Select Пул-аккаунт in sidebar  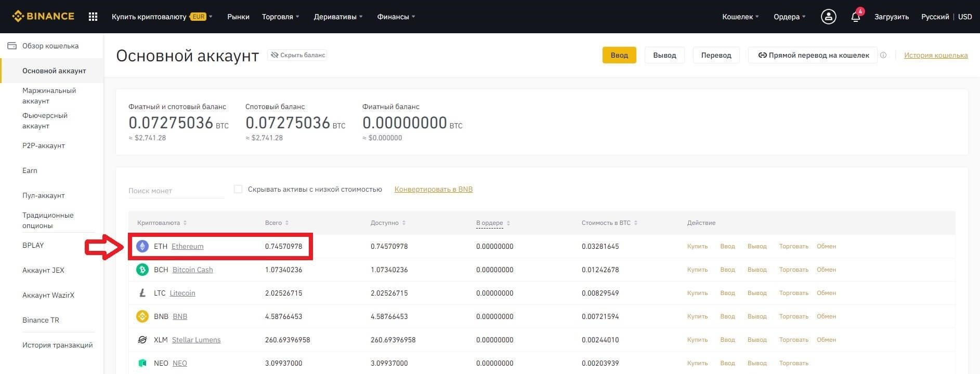click(x=44, y=195)
